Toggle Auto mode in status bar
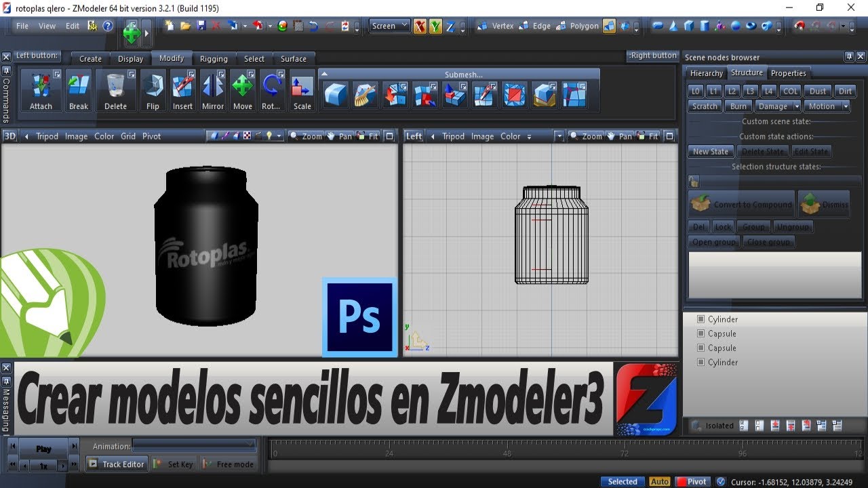 coord(660,481)
